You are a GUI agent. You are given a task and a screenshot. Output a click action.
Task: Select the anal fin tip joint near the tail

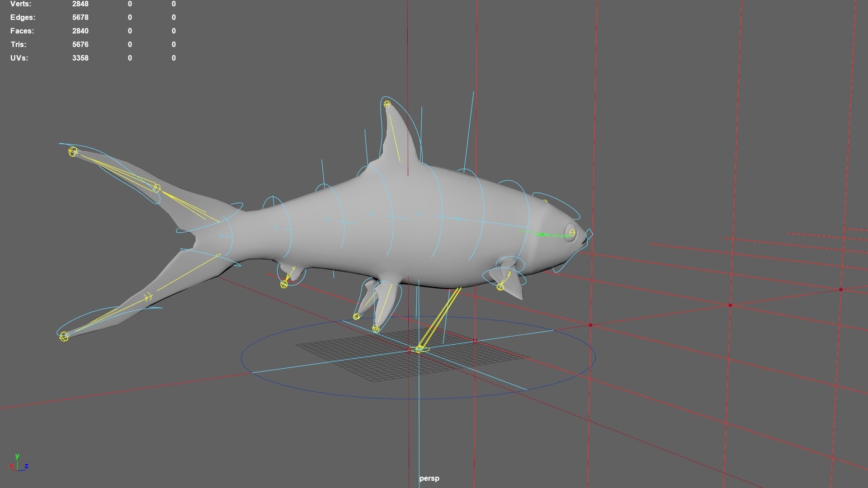(284, 284)
